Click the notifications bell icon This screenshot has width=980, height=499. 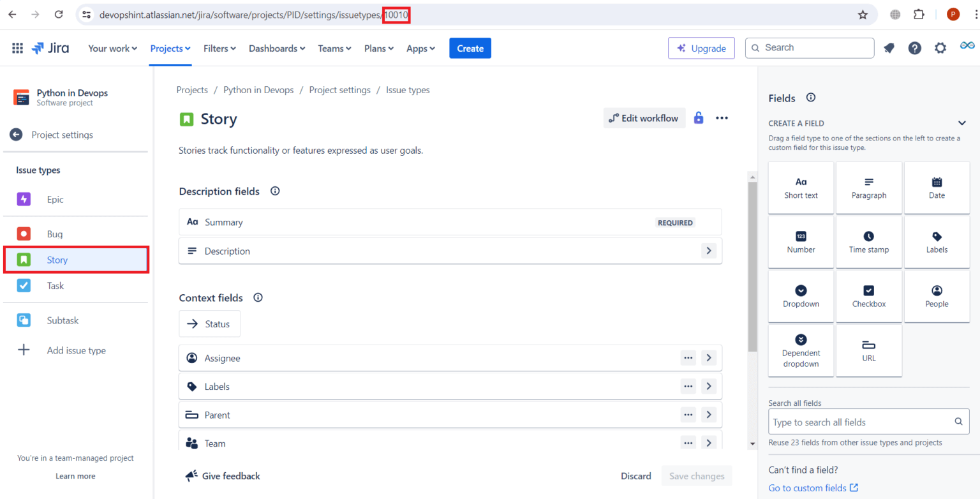[x=889, y=48]
